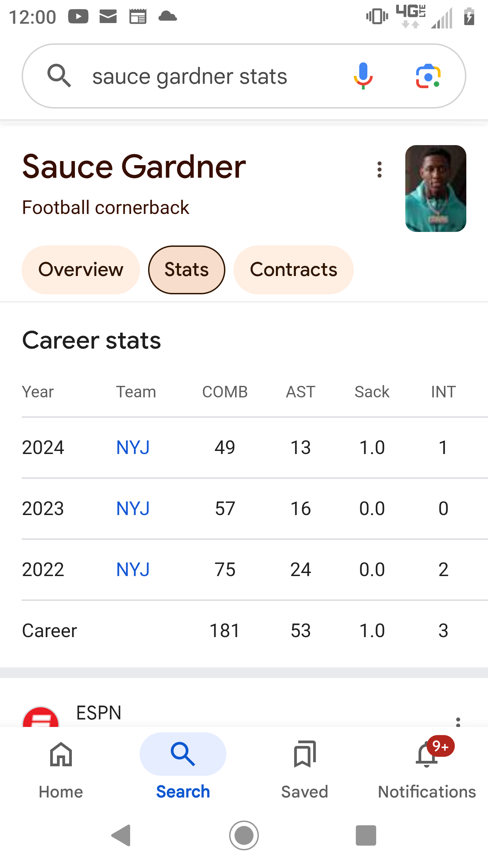The width and height of the screenshot is (488, 868).
Task: Tap the NYJ link for 2022
Action: 133,570
